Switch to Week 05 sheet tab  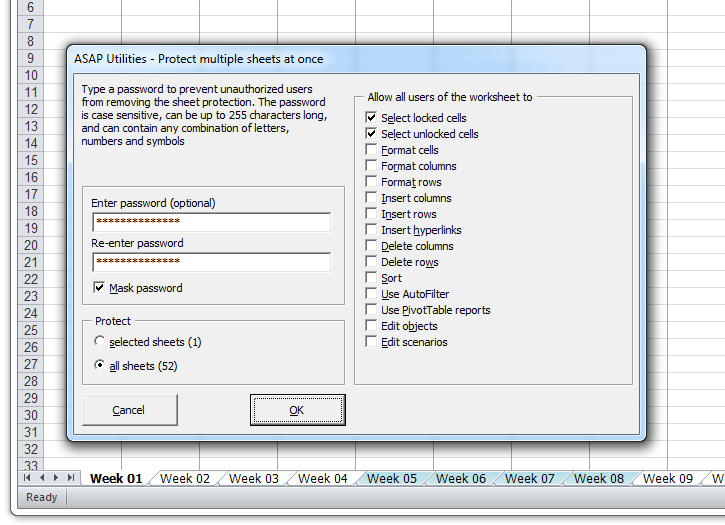coord(392,478)
